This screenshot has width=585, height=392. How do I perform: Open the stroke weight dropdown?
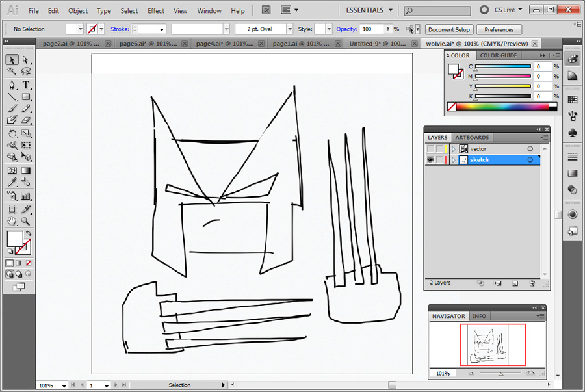tap(162, 29)
